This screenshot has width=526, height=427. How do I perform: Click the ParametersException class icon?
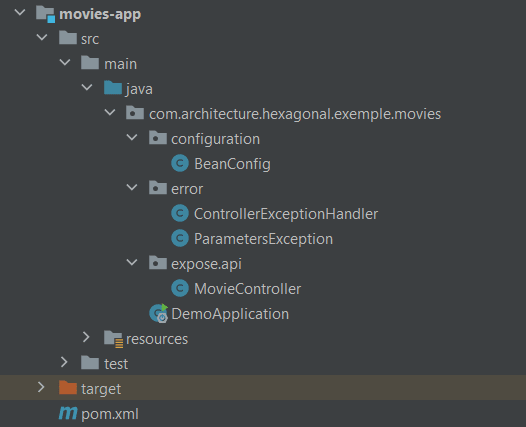coord(180,238)
